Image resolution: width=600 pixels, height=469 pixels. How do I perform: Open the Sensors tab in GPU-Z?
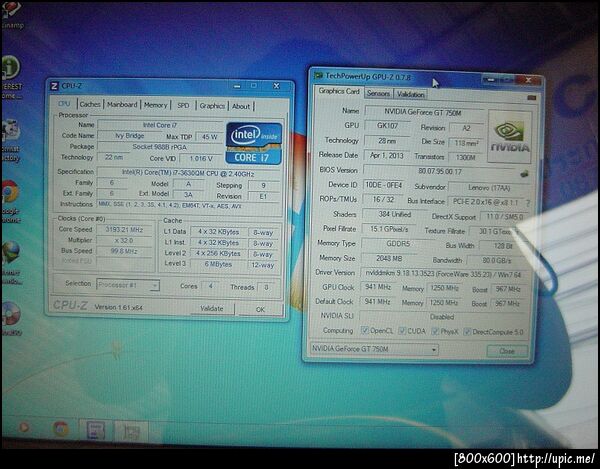(378, 93)
